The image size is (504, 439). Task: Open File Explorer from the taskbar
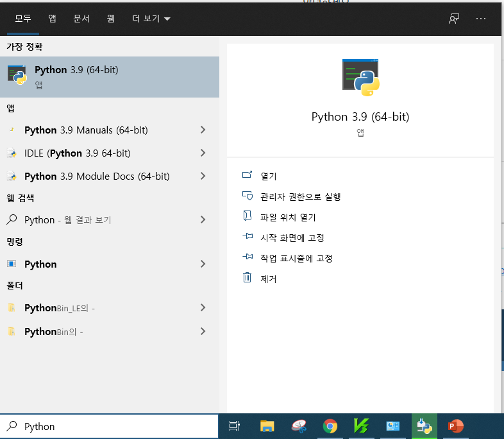coord(267,426)
